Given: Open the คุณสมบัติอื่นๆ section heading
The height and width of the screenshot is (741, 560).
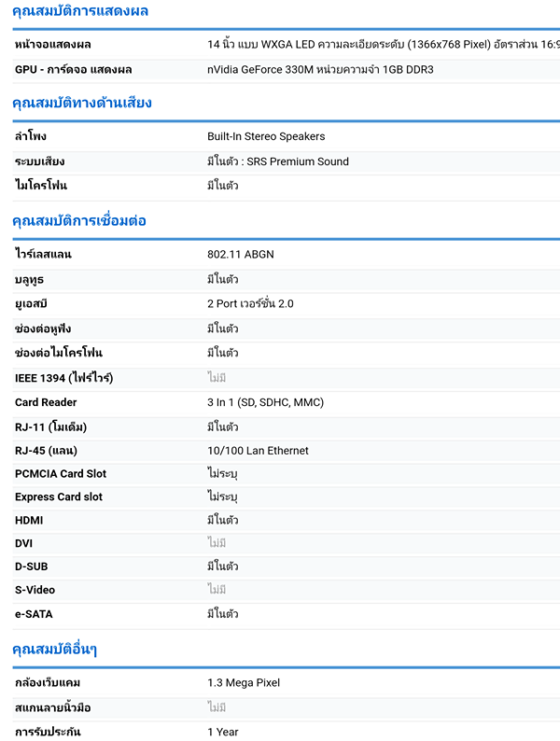Looking at the screenshot, I should tap(55, 649).
